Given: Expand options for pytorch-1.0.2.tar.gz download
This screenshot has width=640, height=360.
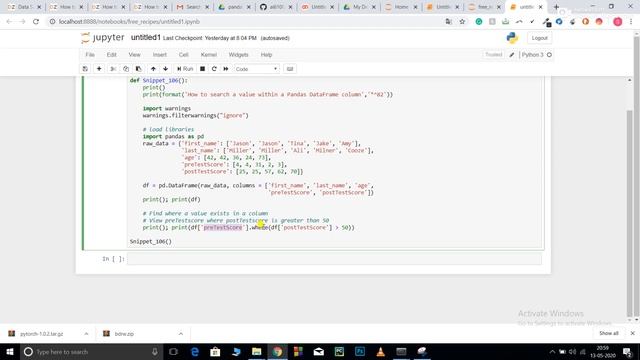Looking at the screenshot, I should 86,334.
